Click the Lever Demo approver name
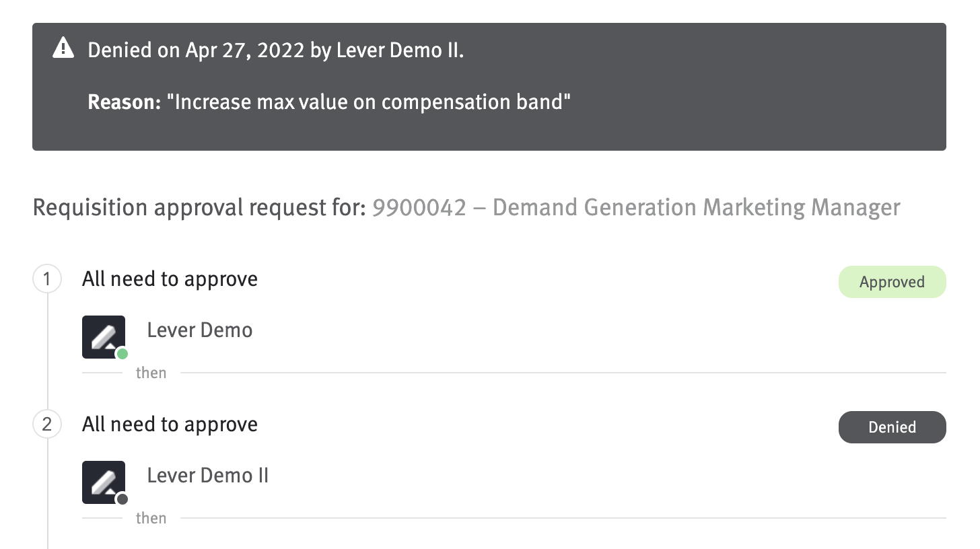This screenshot has height=549, width=980. (x=200, y=330)
